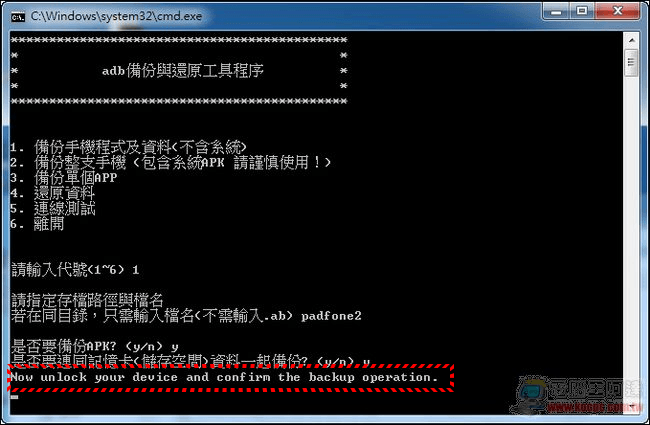650x425 pixels.
Task: Click the scrollbar down arrow
Action: pyautogui.click(x=631, y=406)
